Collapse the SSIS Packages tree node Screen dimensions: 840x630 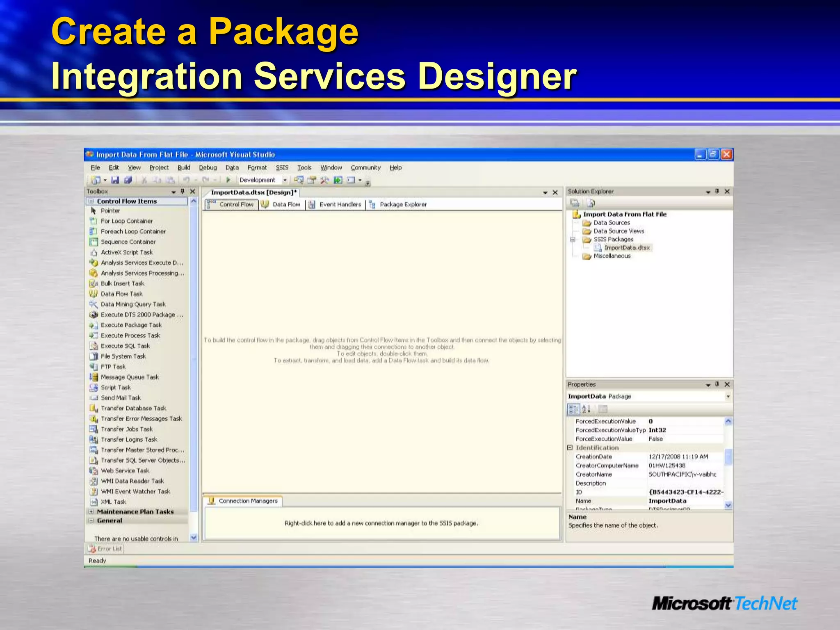tap(573, 240)
